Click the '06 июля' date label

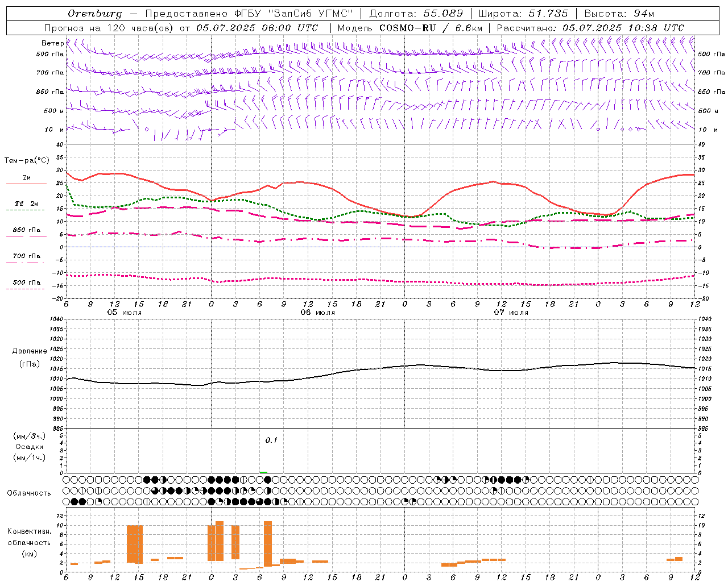pos(318,313)
